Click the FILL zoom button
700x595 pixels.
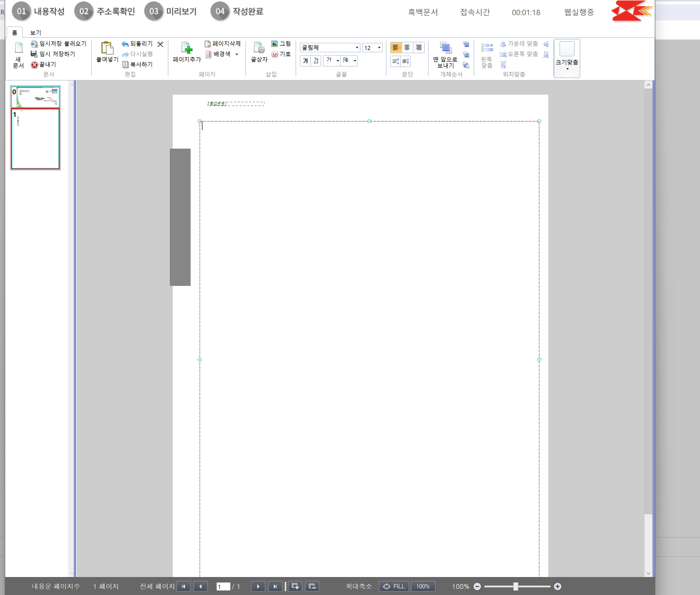coord(394,586)
